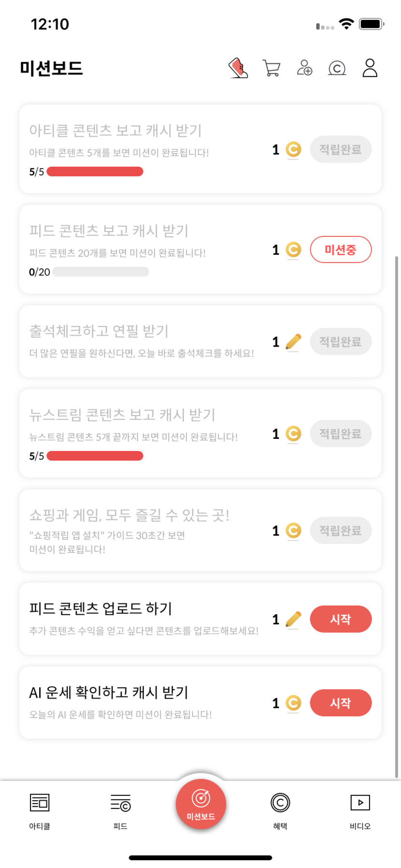Screen dimensions: 401x868
Task: Tap the 5/5 progress bar for 뉴스트림 콘텐츠
Action: click(95, 456)
